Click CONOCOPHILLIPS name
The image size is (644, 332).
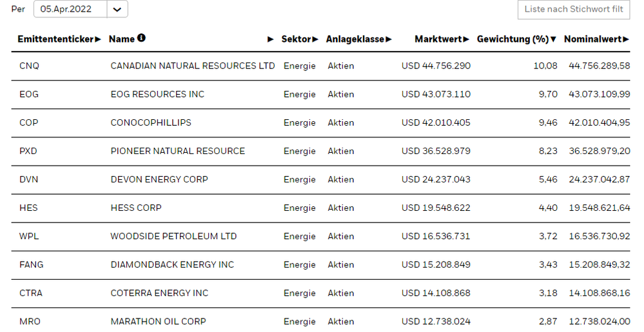[151, 122]
